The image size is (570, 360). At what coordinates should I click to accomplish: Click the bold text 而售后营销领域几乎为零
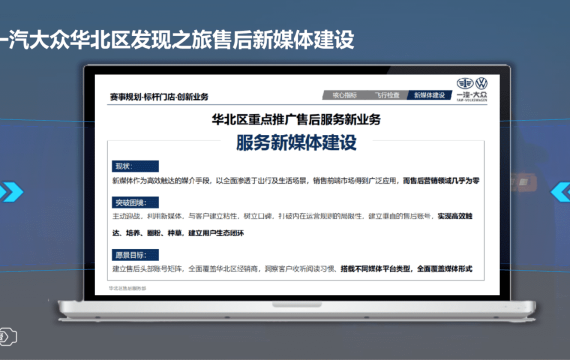tap(441, 180)
